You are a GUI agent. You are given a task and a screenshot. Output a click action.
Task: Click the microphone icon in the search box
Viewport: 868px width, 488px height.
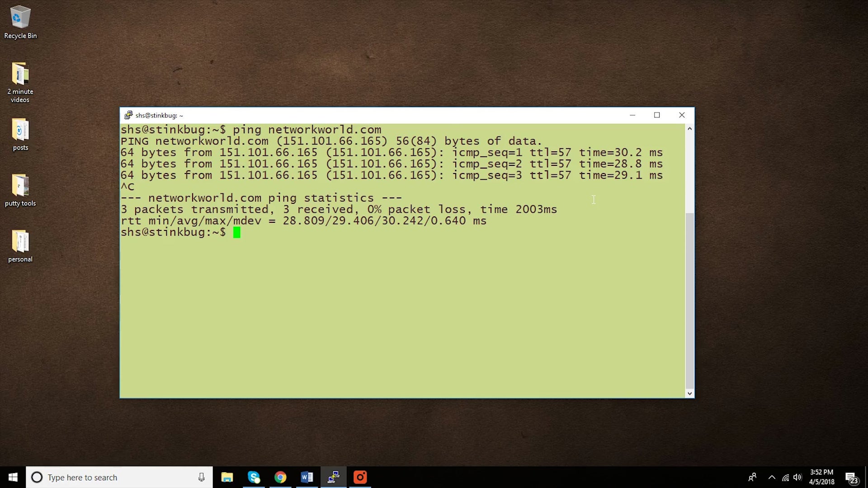click(201, 477)
